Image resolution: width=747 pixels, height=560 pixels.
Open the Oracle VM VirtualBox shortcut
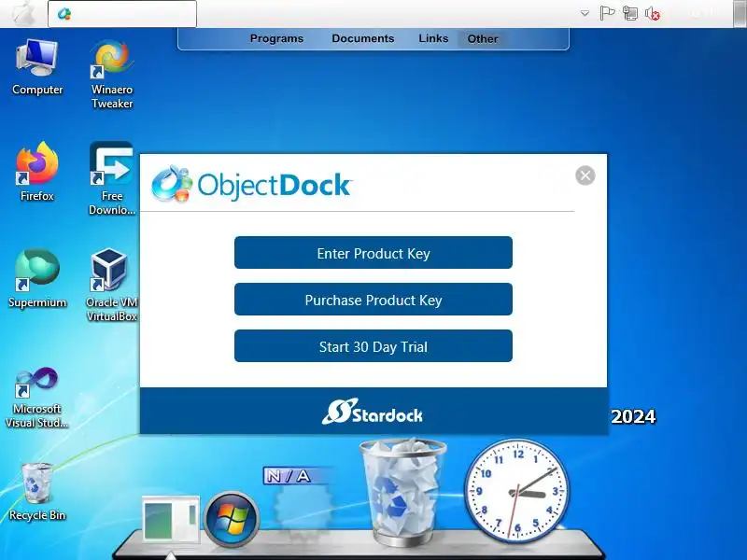111,285
